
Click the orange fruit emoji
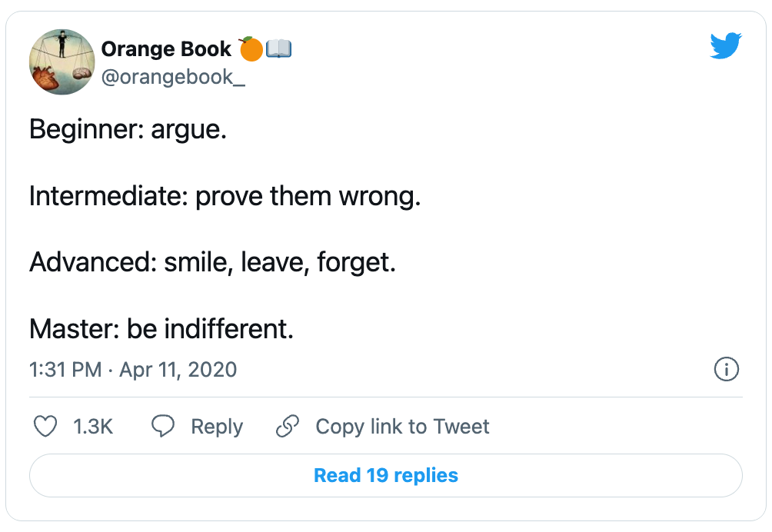point(251,49)
